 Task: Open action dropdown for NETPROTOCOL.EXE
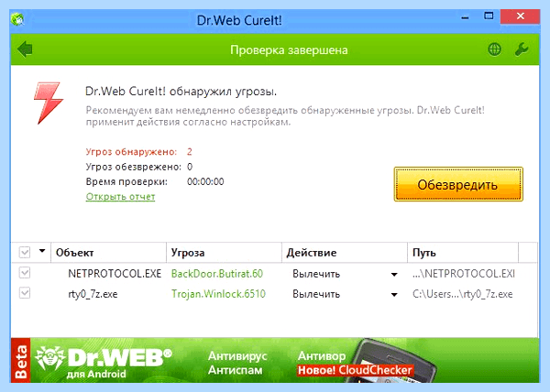point(394,274)
